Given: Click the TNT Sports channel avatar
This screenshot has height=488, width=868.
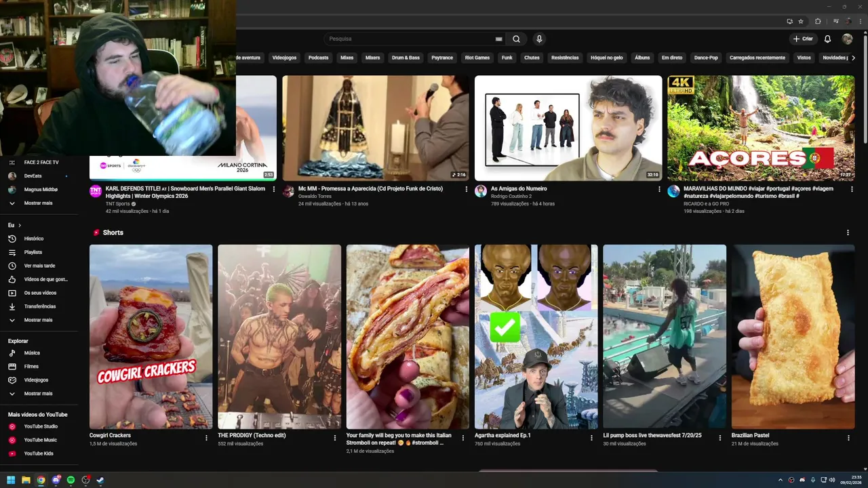Looking at the screenshot, I should 96,191.
